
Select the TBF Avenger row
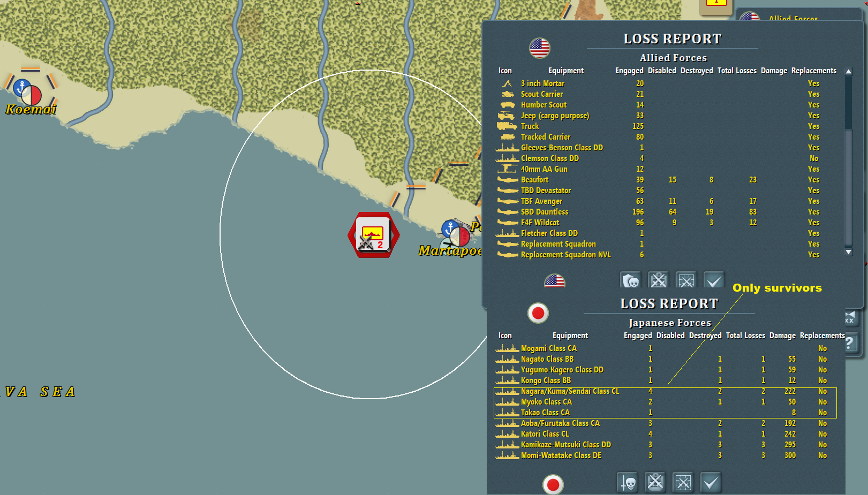pyautogui.click(x=667, y=201)
